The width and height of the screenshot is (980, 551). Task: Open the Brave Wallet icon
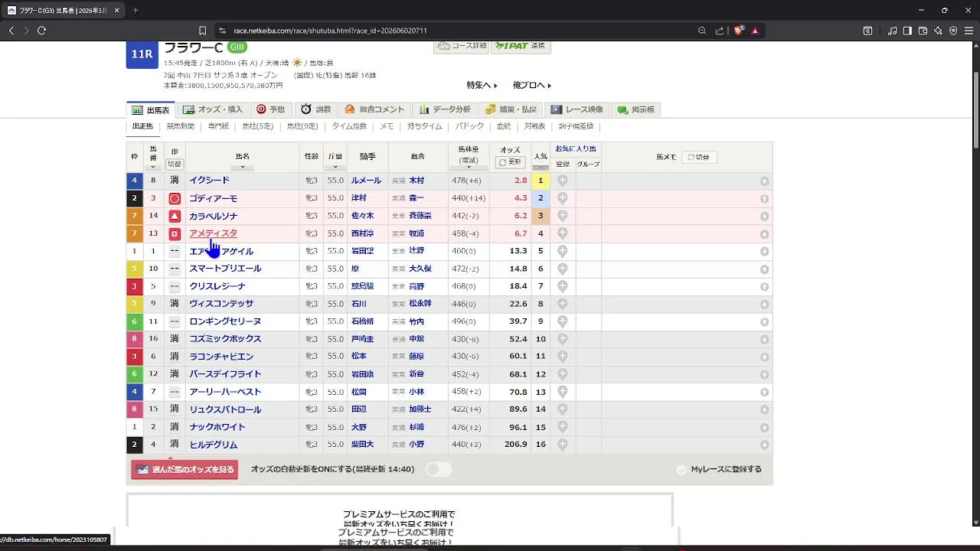(x=923, y=31)
